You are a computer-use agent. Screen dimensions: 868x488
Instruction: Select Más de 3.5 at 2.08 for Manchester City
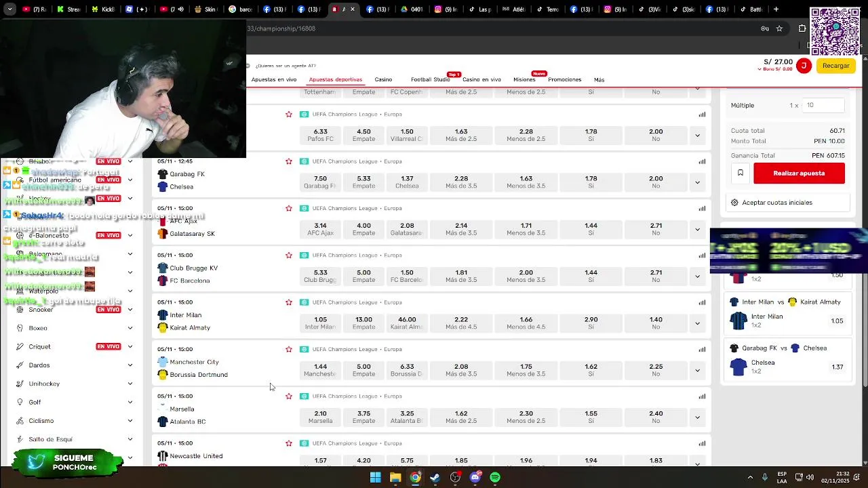tap(461, 370)
